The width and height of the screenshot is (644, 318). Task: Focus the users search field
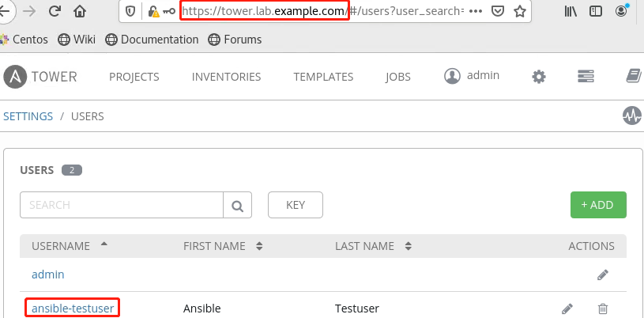[x=122, y=205]
